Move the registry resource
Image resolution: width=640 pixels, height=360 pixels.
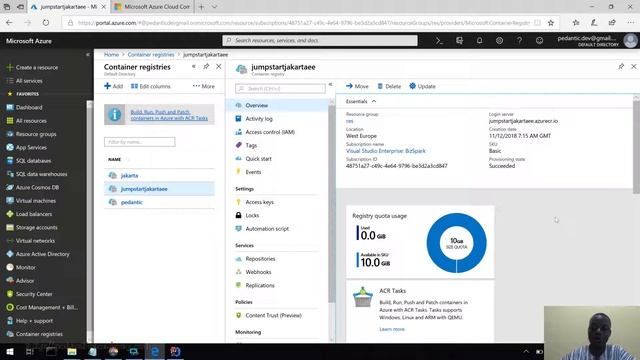357,86
